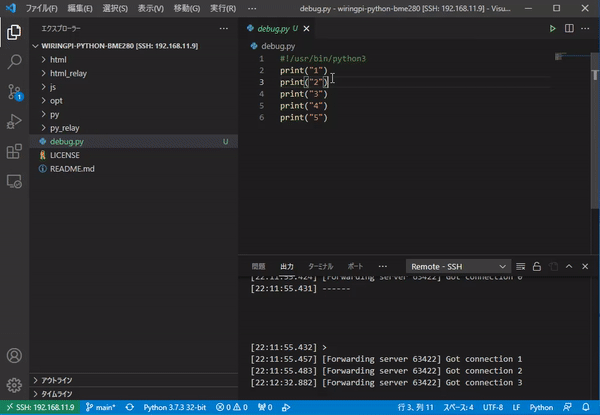This screenshot has height=415, width=600.
Task: Switch to the 問題 panel tab
Action: point(258,267)
